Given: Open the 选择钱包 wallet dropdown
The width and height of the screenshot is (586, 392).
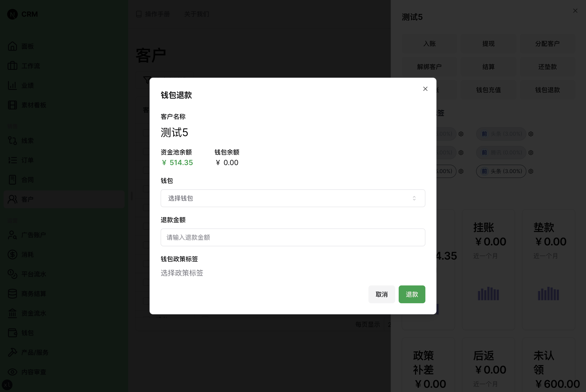Looking at the screenshot, I should coord(293,198).
